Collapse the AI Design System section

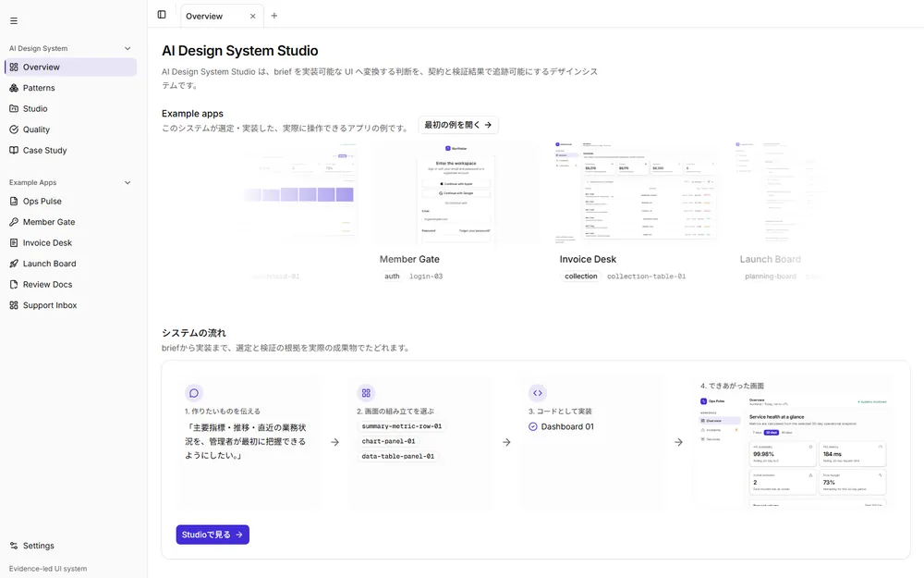128,48
